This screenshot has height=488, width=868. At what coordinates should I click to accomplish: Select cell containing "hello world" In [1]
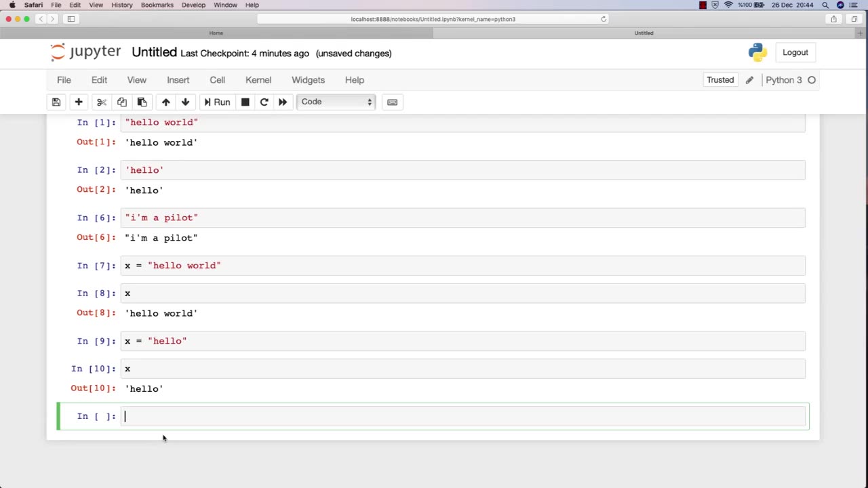[x=463, y=123]
